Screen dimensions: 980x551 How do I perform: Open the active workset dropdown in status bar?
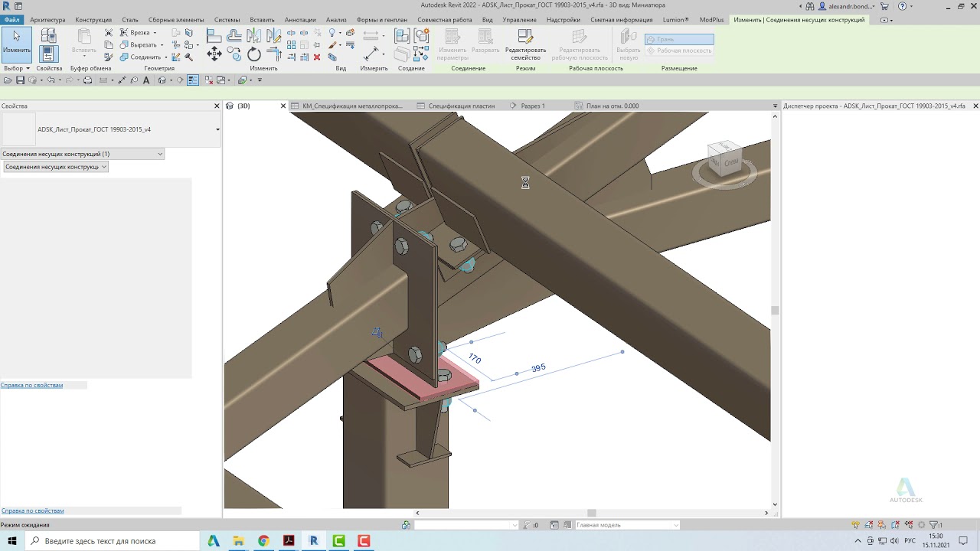tap(466, 525)
